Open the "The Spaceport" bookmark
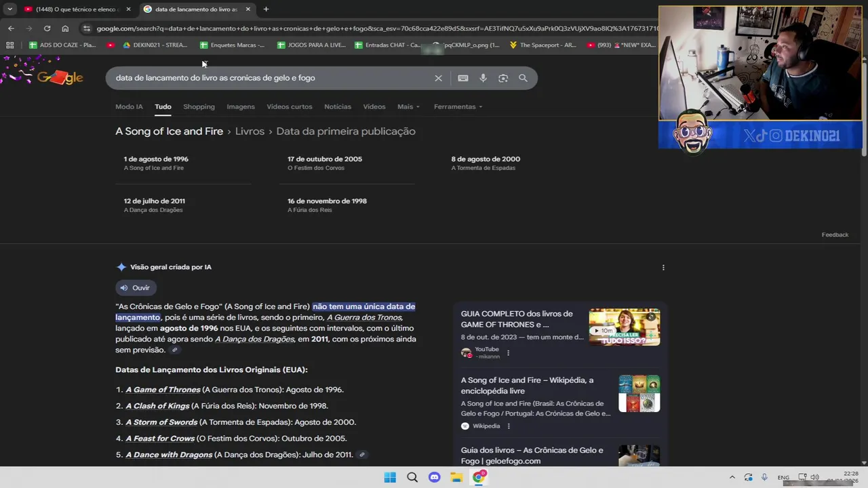This screenshot has width=868, height=488. point(542,45)
